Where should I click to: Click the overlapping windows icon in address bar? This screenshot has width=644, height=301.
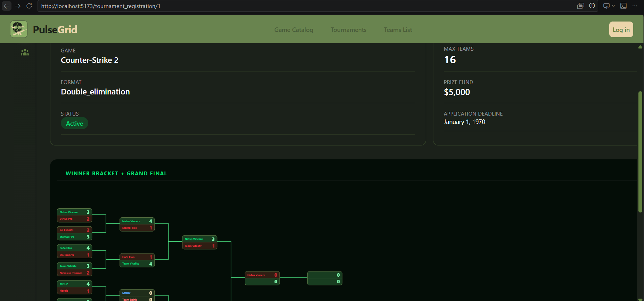click(x=581, y=6)
